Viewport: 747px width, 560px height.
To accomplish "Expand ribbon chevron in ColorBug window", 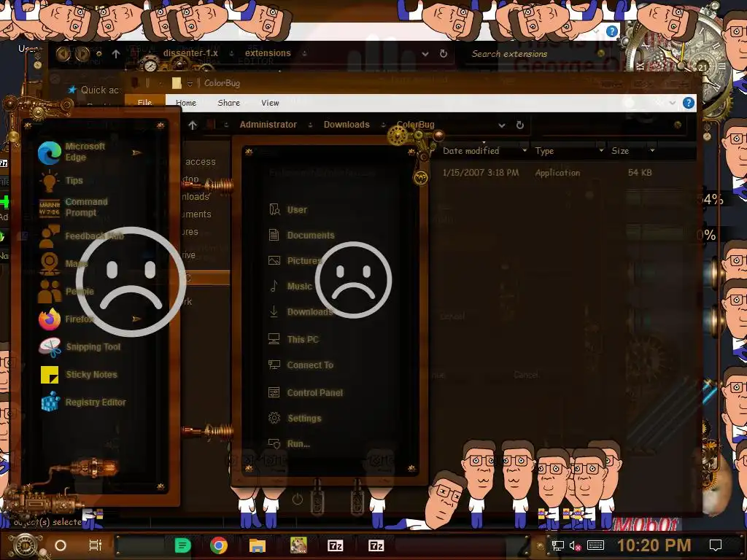I will [x=672, y=103].
